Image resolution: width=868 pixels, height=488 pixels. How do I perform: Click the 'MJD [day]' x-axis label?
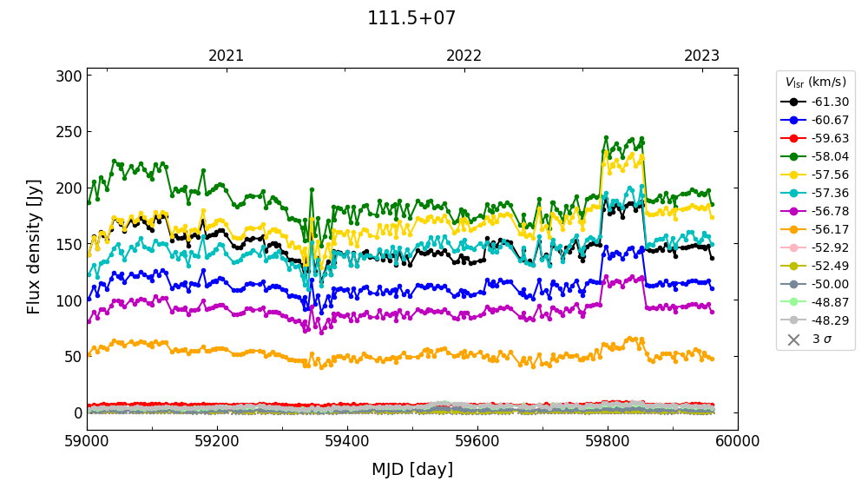click(411, 470)
